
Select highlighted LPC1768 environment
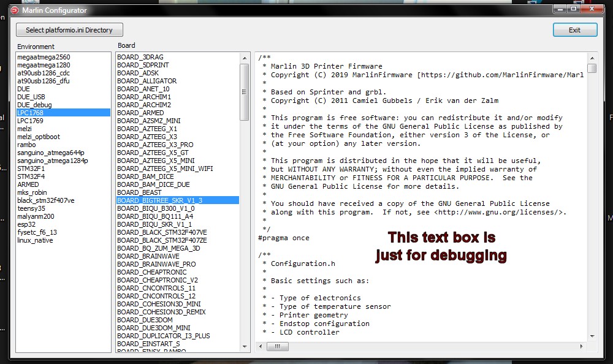(x=63, y=113)
